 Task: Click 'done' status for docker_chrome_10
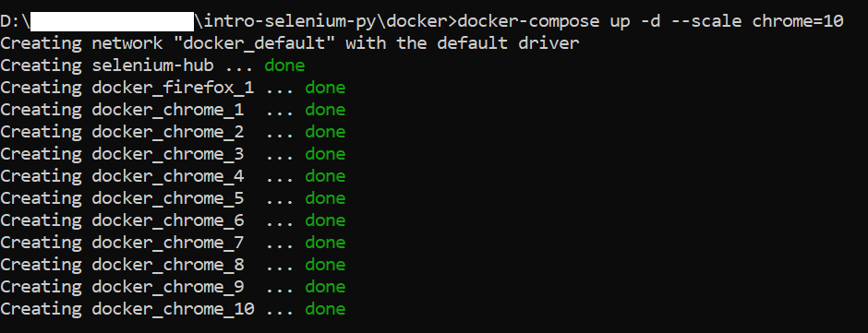[x=325, y=309]
